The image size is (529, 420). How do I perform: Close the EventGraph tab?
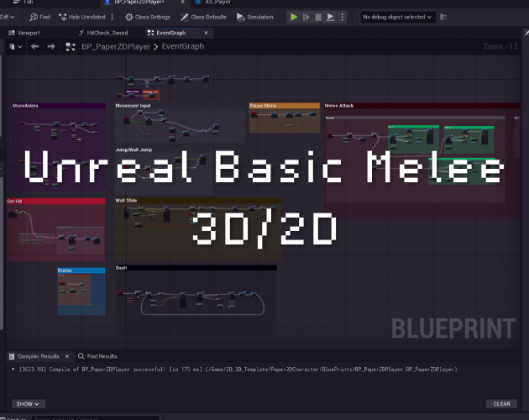[206, 33]
